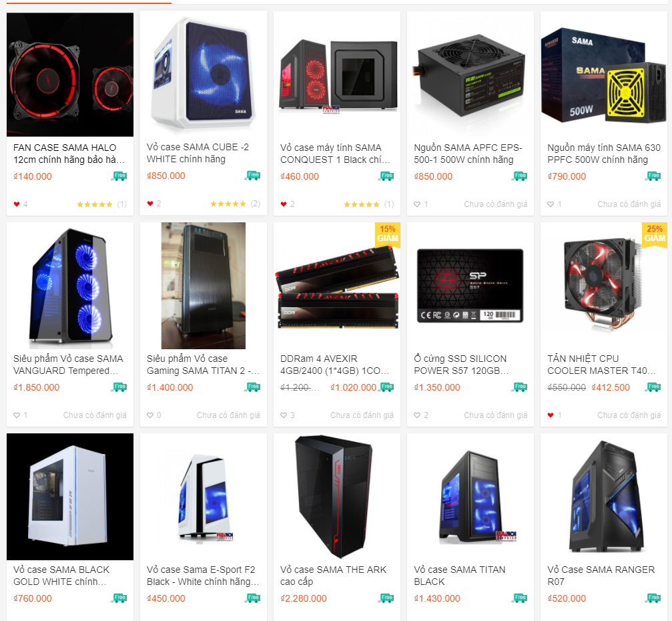
Task: Click the 15% GIẢM discount badge
Action: coord(388,234)
